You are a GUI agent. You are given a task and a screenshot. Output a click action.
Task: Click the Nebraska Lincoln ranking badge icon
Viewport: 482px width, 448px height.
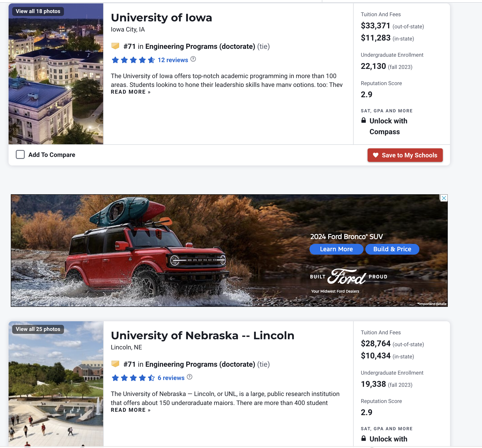click(115, 364)
